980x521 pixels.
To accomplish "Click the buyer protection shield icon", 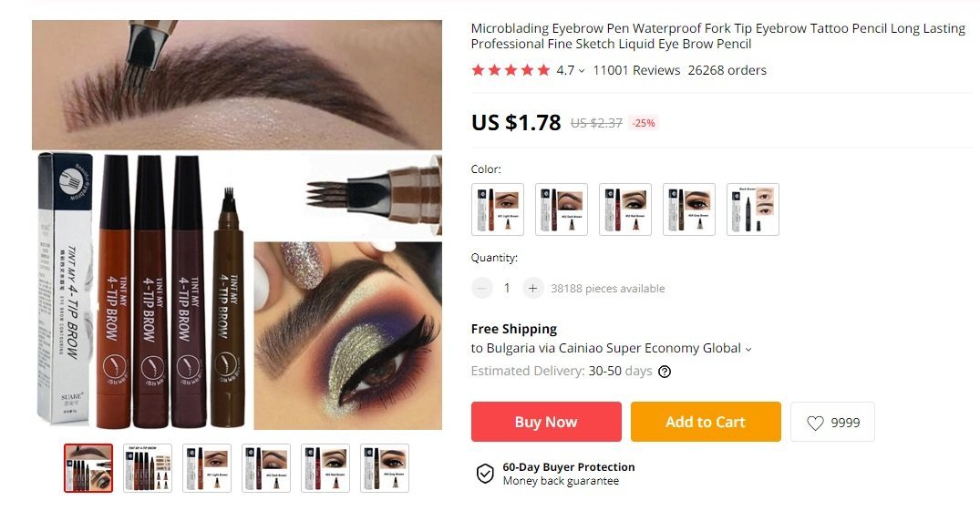I will click(485, 475).
